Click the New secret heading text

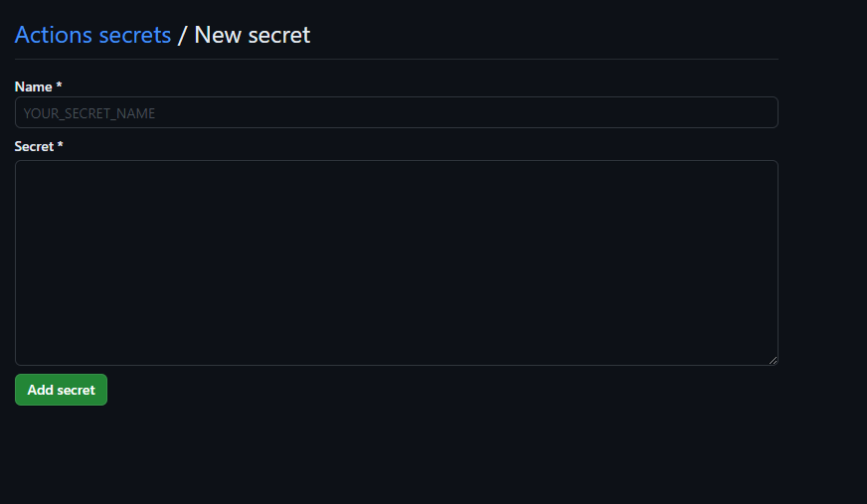click(253, 35)
